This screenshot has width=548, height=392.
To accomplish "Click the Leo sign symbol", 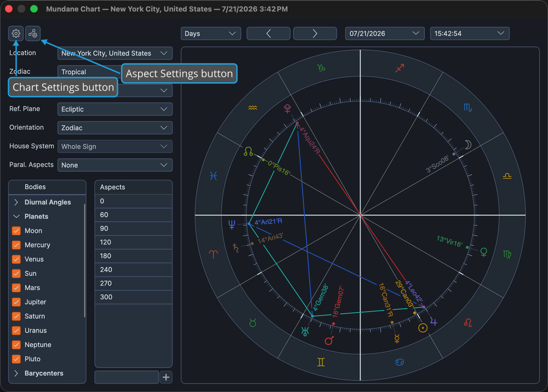I will coord(468,322).
